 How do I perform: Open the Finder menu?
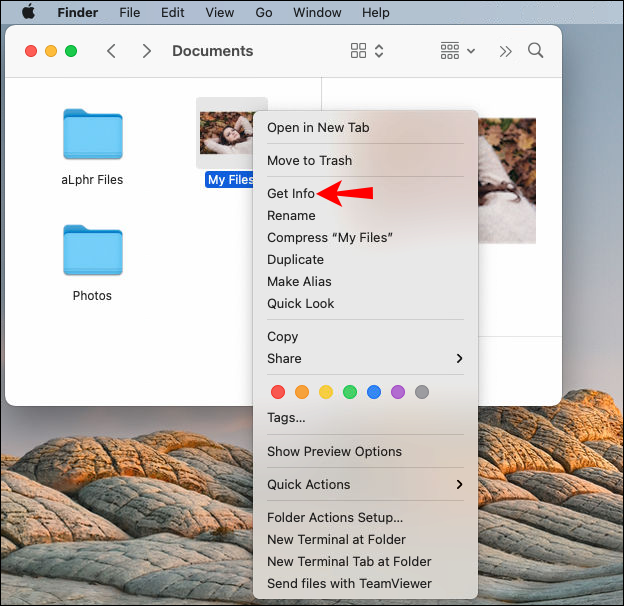pos(78,12)
